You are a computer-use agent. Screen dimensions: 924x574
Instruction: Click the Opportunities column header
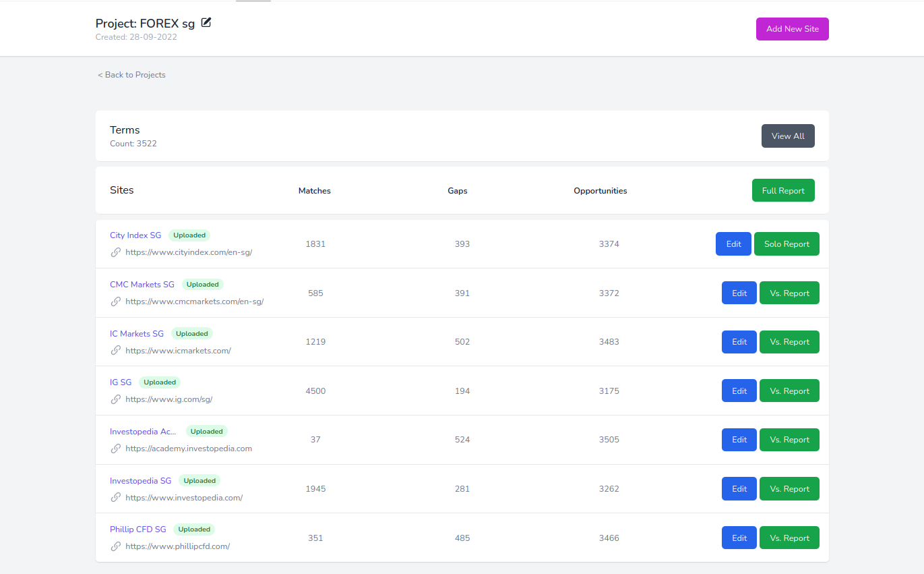pos(600,191)
